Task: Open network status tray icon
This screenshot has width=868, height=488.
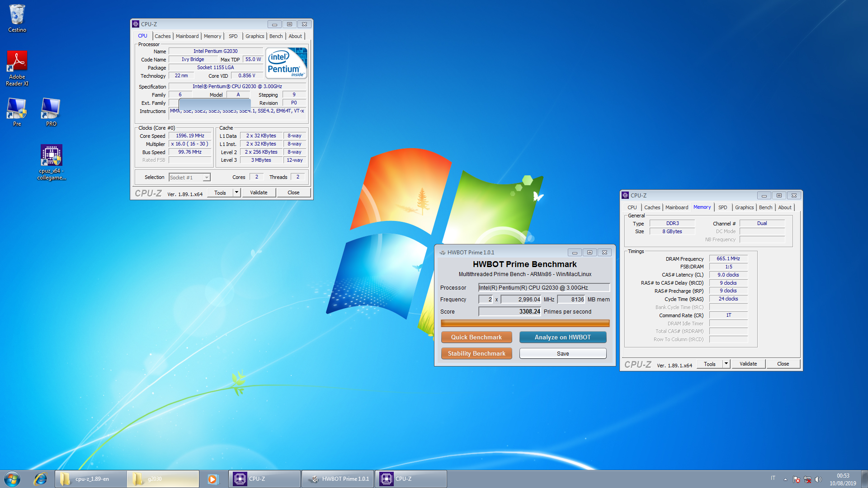Action: (807, 479)
